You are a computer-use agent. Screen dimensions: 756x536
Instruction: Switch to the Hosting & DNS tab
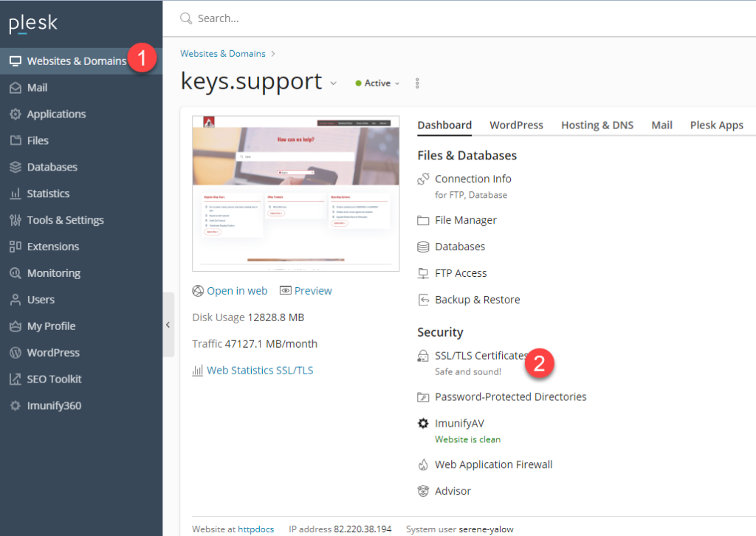tap(597, 126)
